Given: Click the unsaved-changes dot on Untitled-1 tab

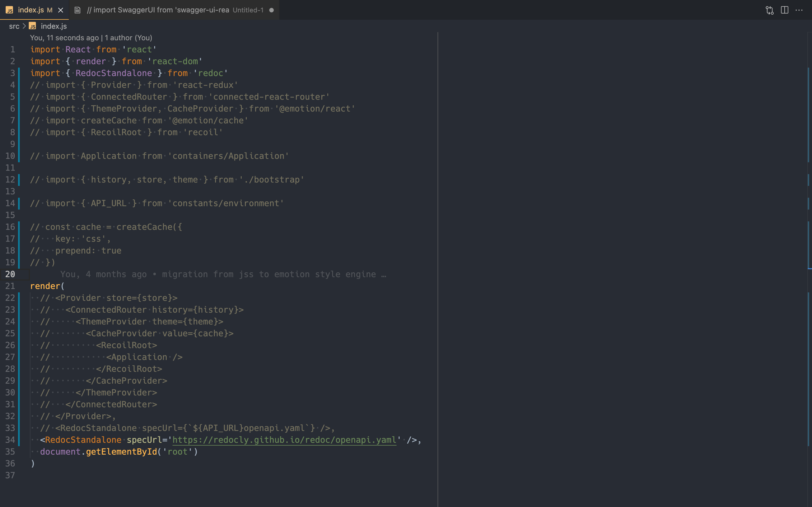Looking at the screenshot, I should tap(271, 10).
